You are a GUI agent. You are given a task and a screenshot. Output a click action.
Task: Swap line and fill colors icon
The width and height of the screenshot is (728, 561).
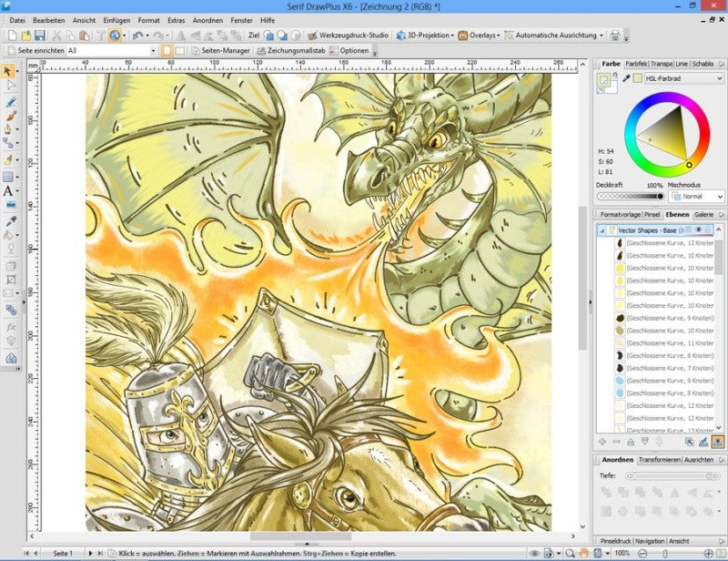[x=601, y=91]
